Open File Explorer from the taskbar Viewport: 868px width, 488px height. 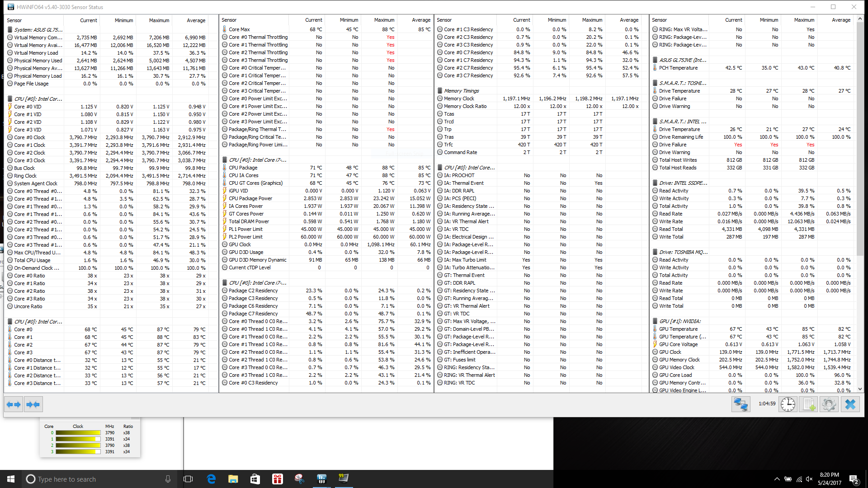point(233,479)
